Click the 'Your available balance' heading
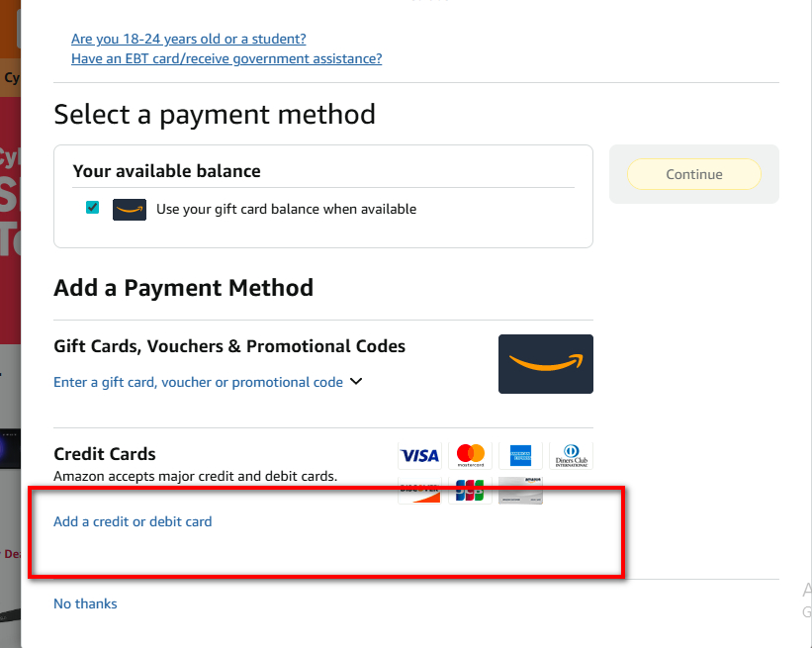The height and width of the screenshot is (648, 812). coord(166,171)
